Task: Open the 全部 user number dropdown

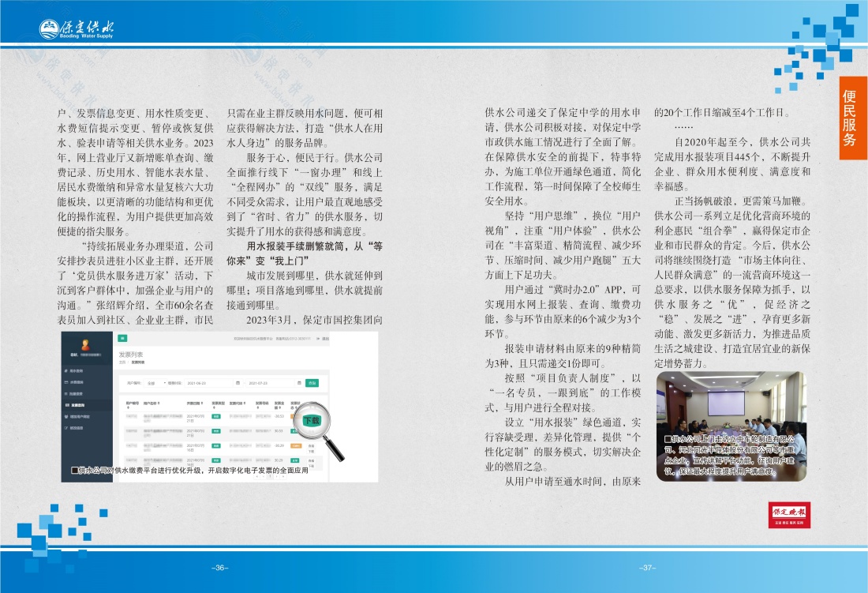Action: click(154, 383)
